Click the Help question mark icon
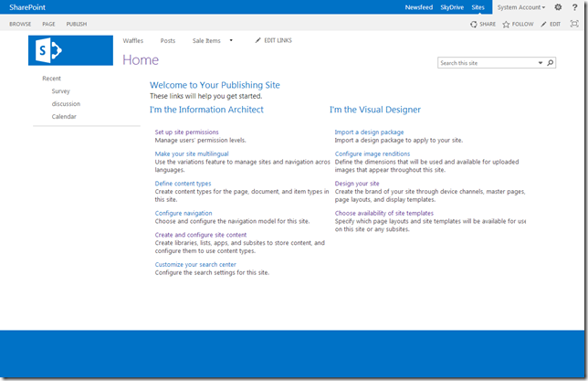 pos(574,7)
